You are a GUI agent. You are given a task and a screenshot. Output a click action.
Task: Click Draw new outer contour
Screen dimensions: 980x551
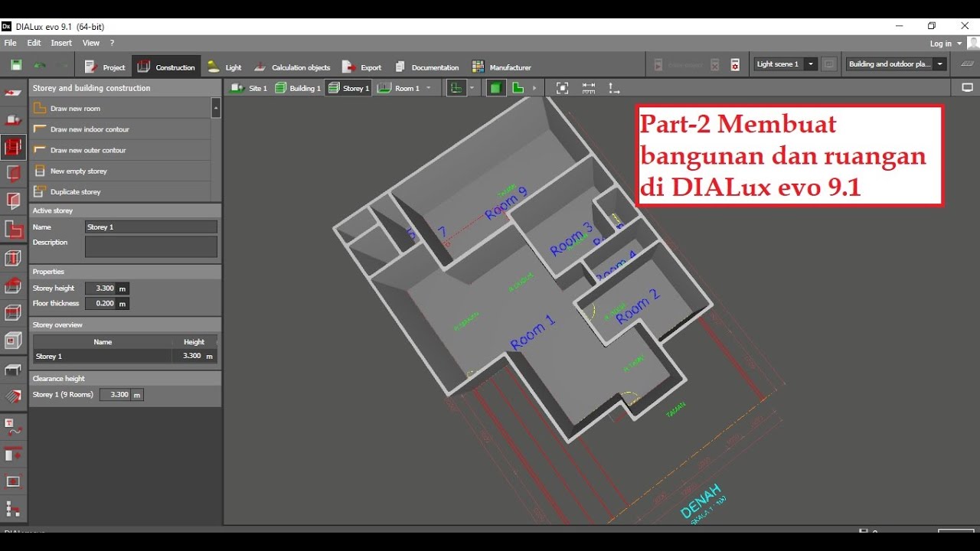click(x=120, y=150)
